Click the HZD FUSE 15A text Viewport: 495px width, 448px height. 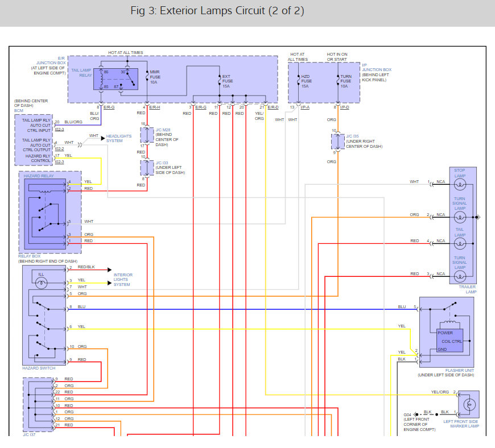[x=306, y=81]
